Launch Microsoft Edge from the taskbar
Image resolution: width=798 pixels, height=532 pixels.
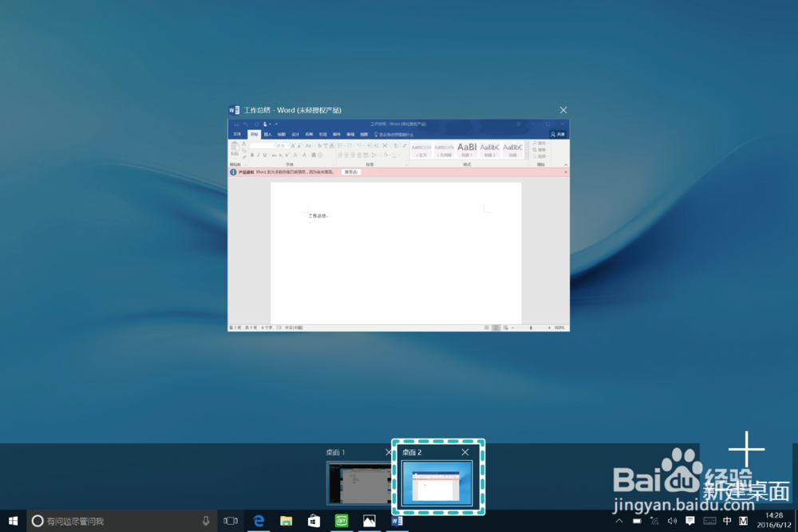pos(259,521)
